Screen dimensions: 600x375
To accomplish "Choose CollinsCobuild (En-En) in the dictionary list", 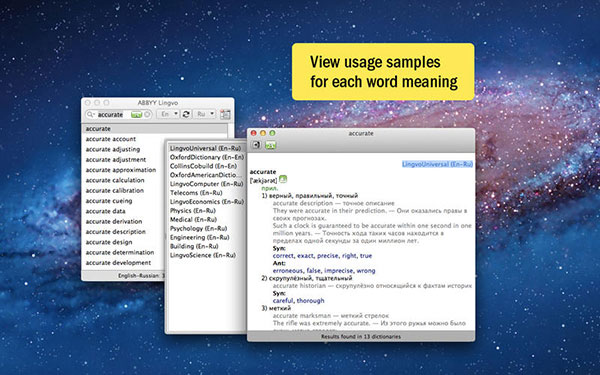I will [x=204, y=166].
